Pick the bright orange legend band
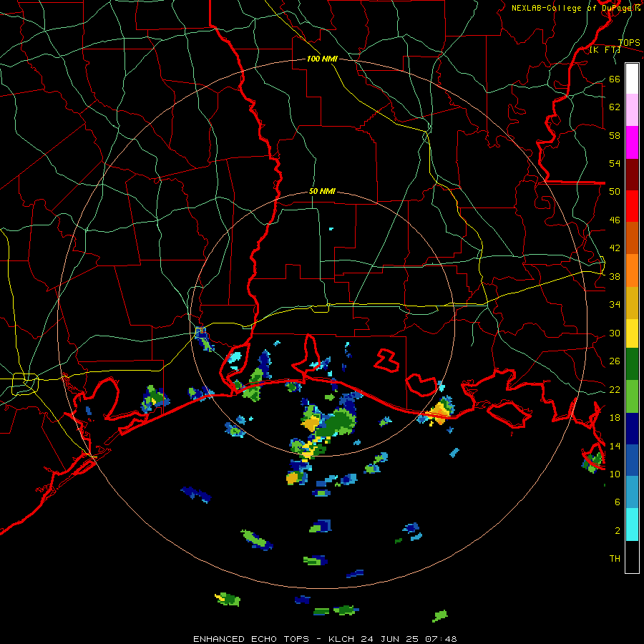 (x=632, y=270)
